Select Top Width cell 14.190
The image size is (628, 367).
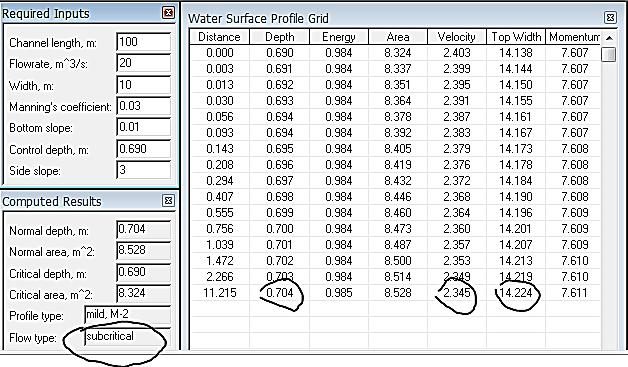(516, 197)
